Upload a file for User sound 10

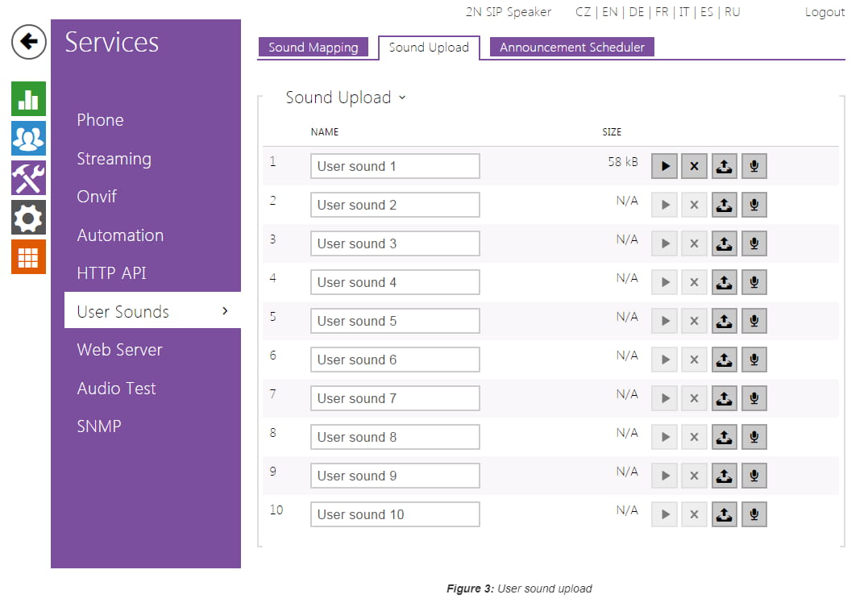[x=724, y=514]
